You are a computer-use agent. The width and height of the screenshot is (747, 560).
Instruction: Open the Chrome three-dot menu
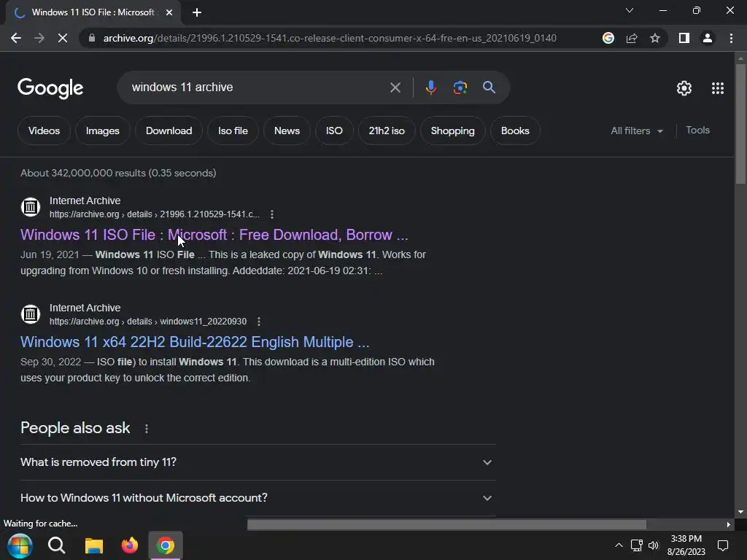pos(731,38)
